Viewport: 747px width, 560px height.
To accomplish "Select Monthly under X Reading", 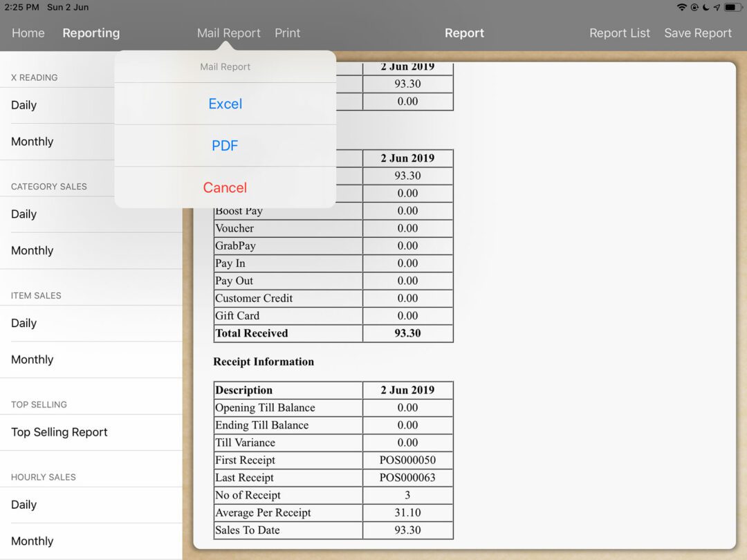I will coord(33,142).
